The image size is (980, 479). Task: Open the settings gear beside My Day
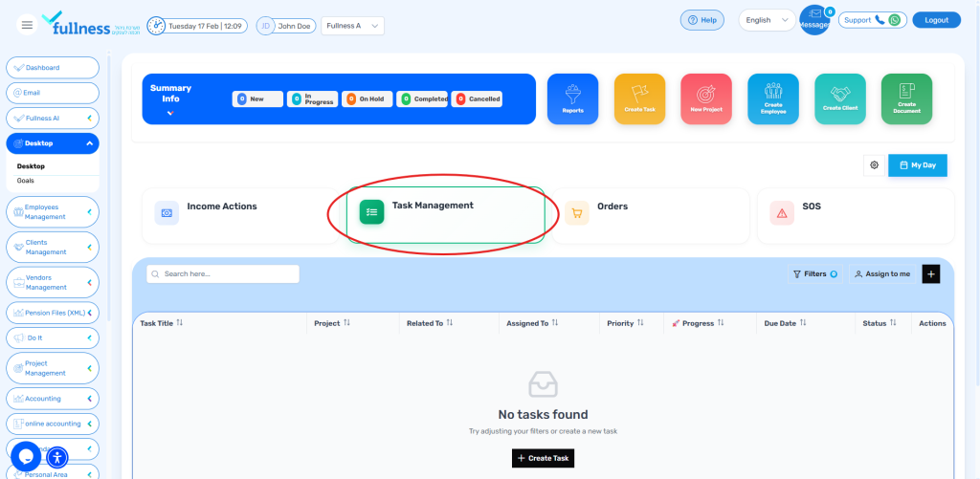(874, 165)
